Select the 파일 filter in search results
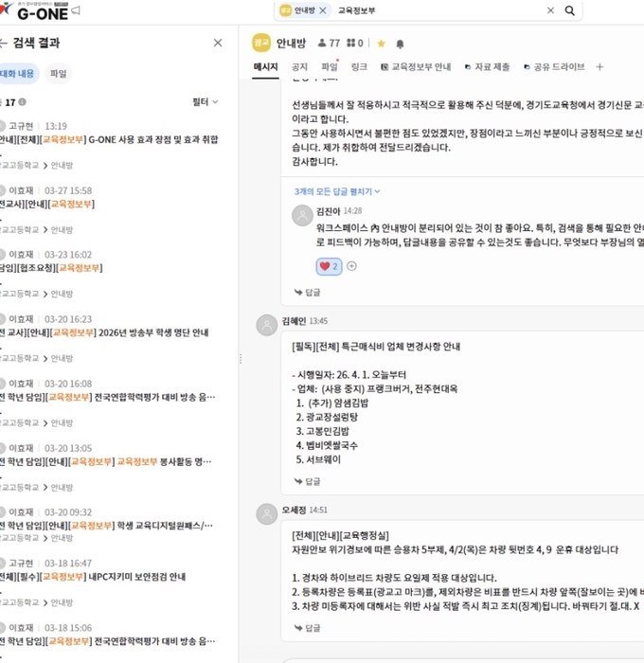The width and height of the screenshot is (644, 663). tap(58, 73)
